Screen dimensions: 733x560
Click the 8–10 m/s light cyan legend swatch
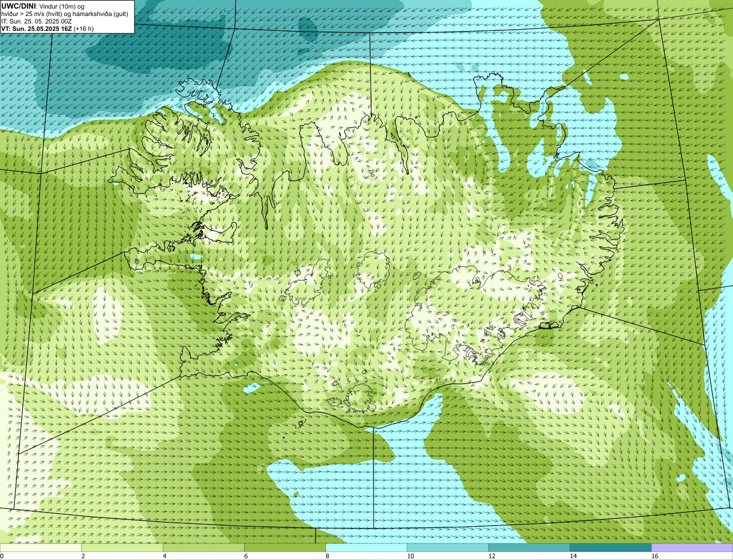pyautogui.click(x=366, y=548)
